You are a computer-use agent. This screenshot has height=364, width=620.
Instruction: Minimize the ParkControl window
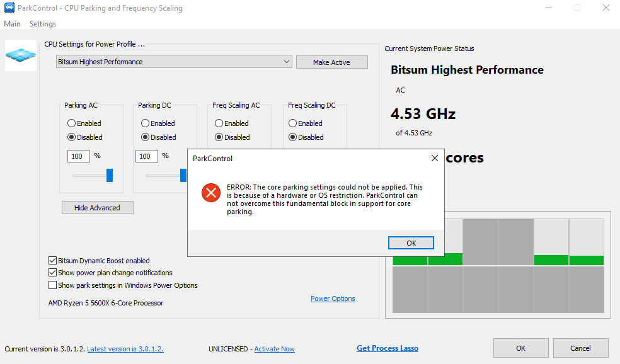pyautogui.click(x=549, y=8)
